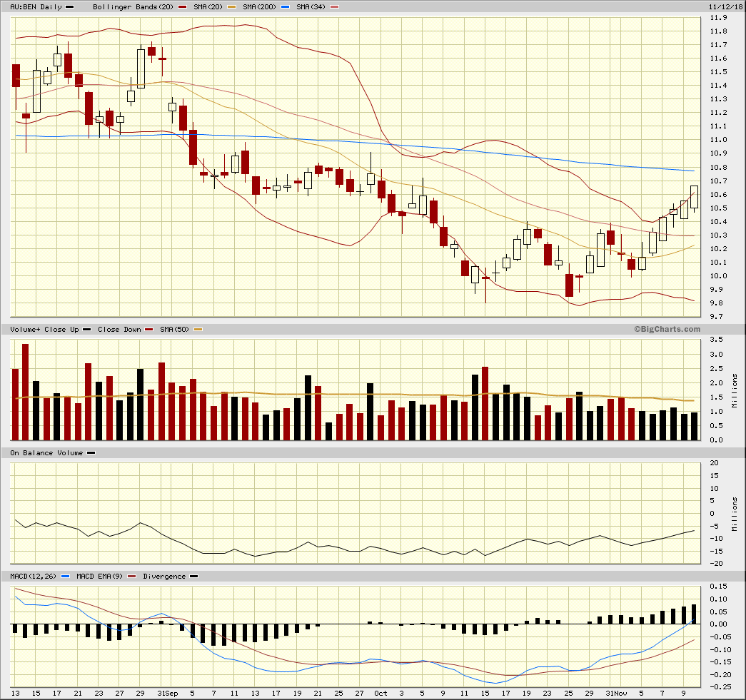Click the "Divergence" legend label
The image size is (746, 700).
click(x=164, y=577)
